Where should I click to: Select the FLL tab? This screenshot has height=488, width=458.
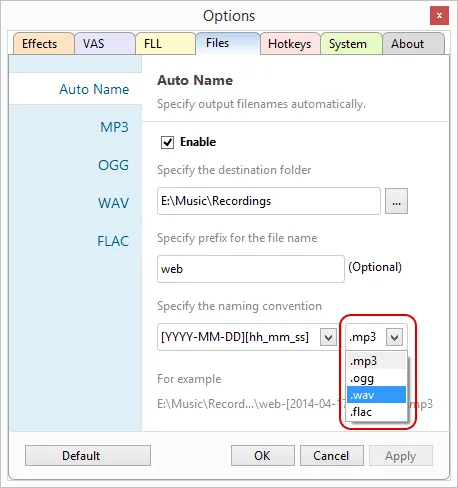coord(165,44)
